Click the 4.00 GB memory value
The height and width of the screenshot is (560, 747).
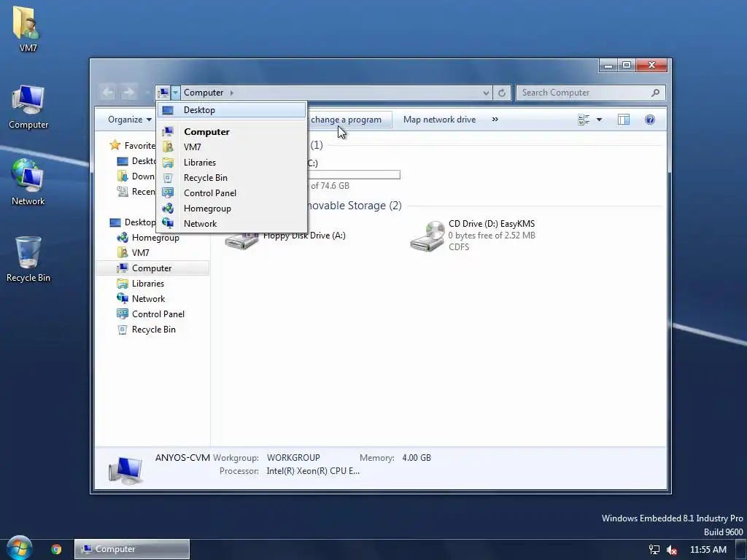click(417, 458)
